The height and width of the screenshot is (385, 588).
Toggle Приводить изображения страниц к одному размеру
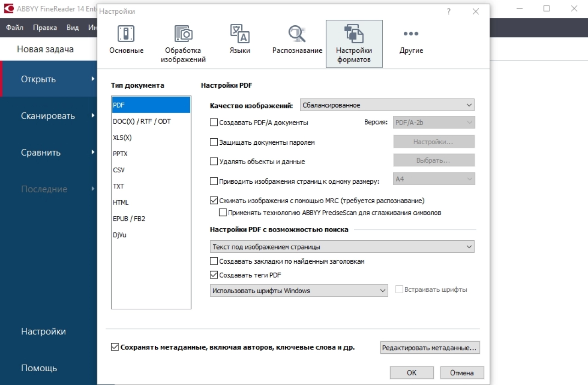click(x=214, y=181)
